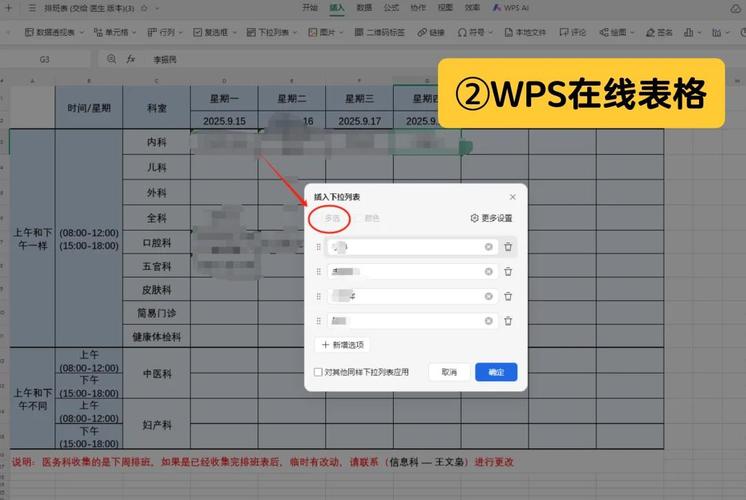Expand the 绘图 dropdown arrow
Screen dimensions: 746x500
632,32
